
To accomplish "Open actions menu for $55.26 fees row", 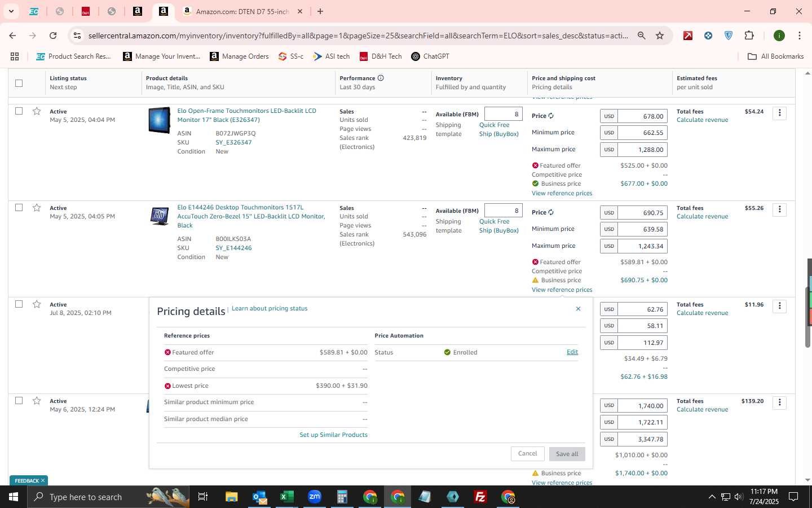I will [x=780, y=209].
